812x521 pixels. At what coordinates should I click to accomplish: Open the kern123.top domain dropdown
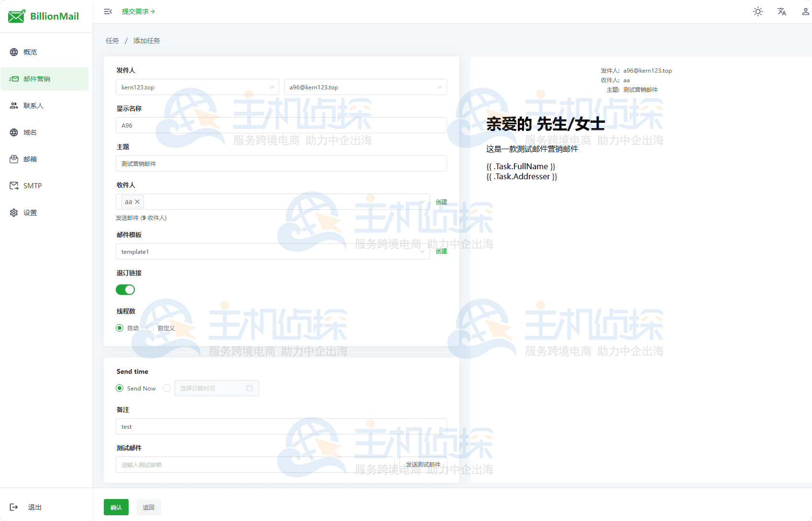pos(197,87)
